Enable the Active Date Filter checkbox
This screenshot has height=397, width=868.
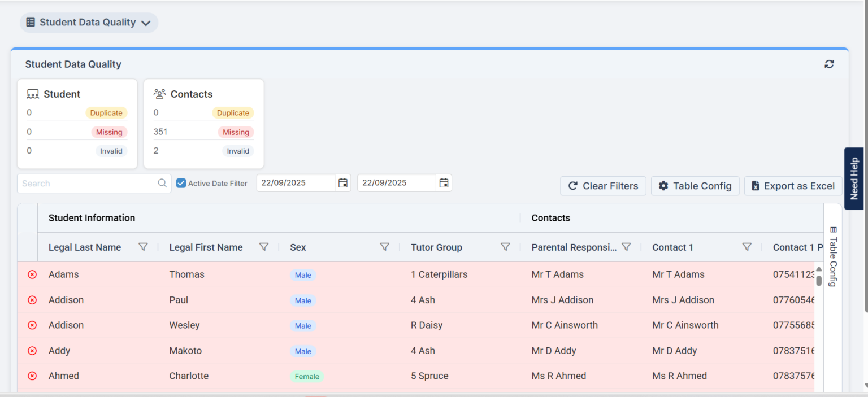pos(181,182)
